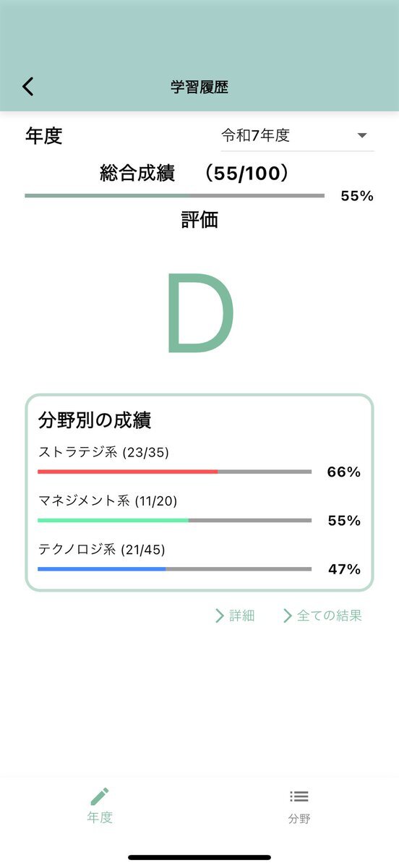Click the chevron before 全ての結果

288,616
